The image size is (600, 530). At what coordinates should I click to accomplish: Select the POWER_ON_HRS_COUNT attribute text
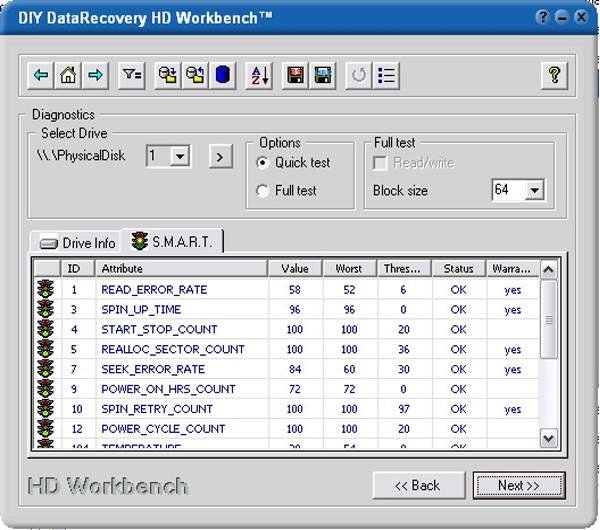pos(168,389)
